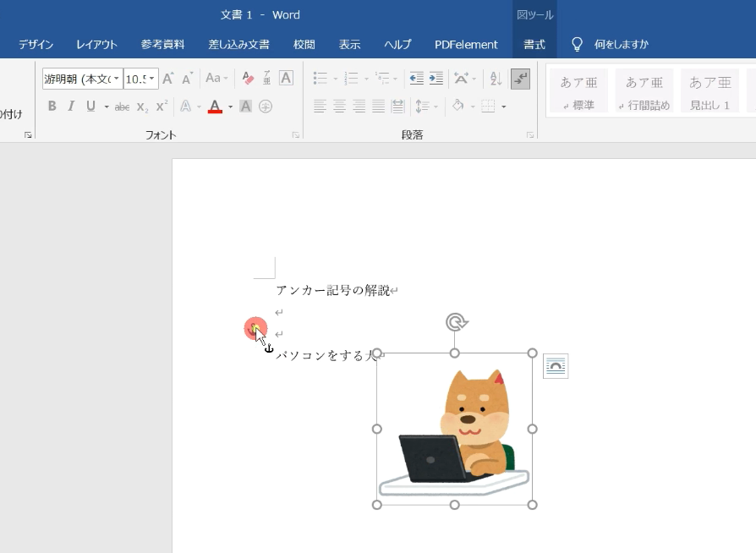This screenshot has height=553, width=756.
Task: Select the dog with laptop image
Action: [455, 429]
